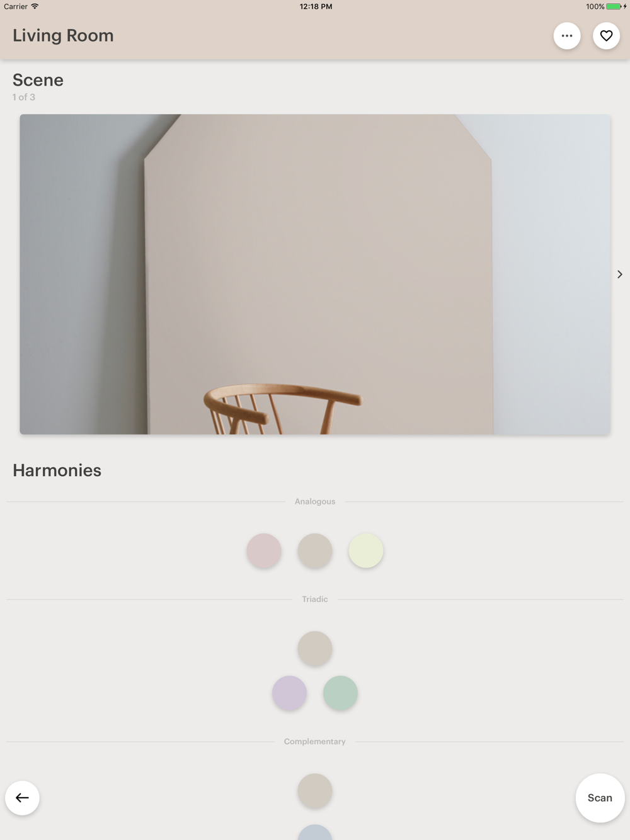Tap the Living Room title

(63, 36)
